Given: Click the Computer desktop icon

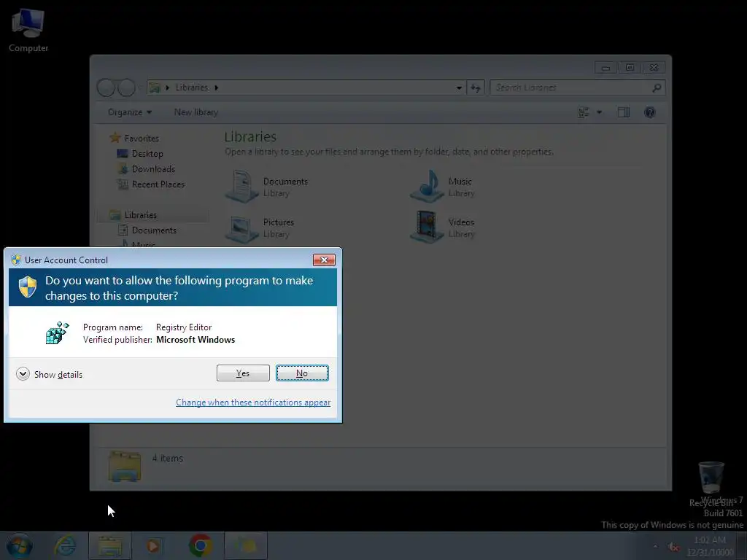Looking at the screenshot, I should (28, 29).
